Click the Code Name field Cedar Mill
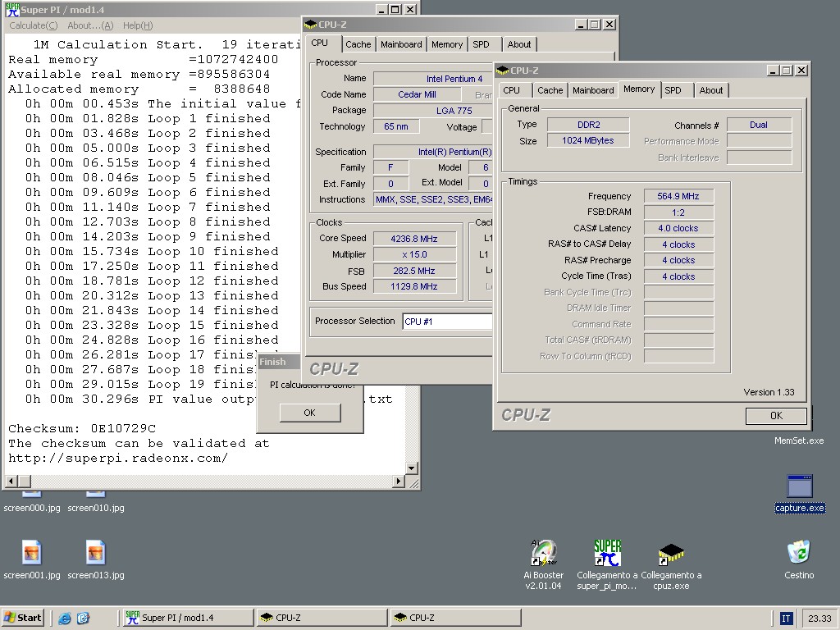The image size is (840, 630). 418,94
